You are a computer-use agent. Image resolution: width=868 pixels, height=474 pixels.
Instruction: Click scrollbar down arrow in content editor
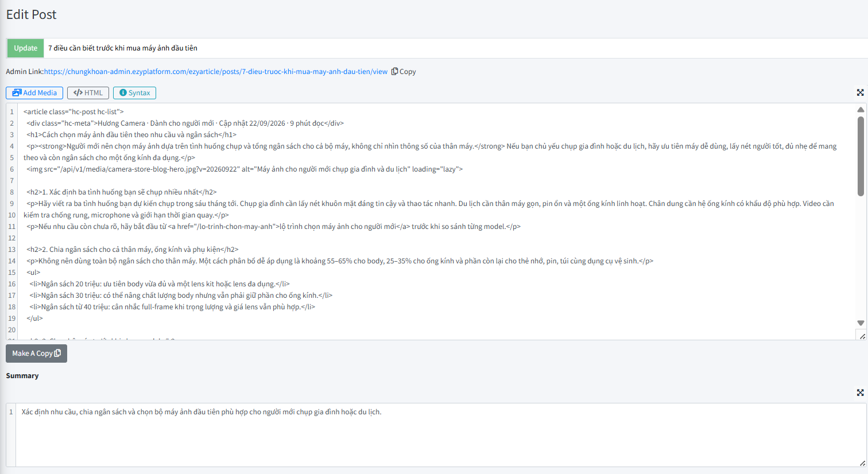861,323
